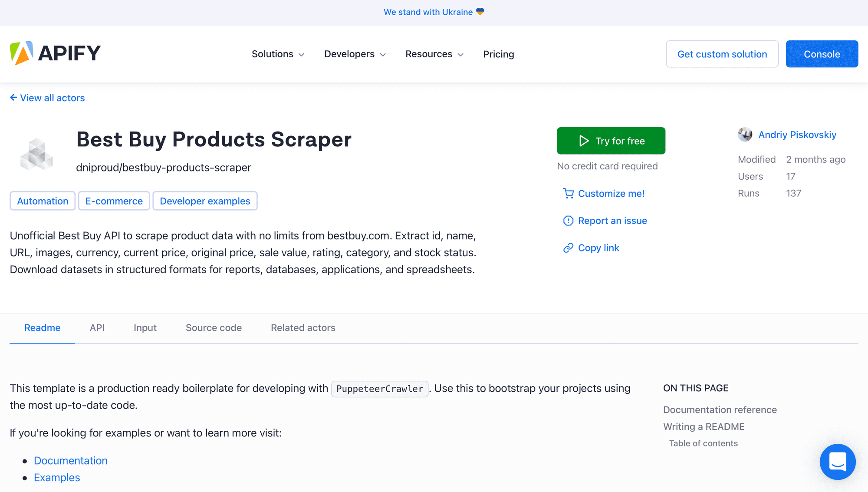The height and width of the screenshot is (492, 868).
Task: Click the Report an issue circle icon
Action: tap(568, 221)
